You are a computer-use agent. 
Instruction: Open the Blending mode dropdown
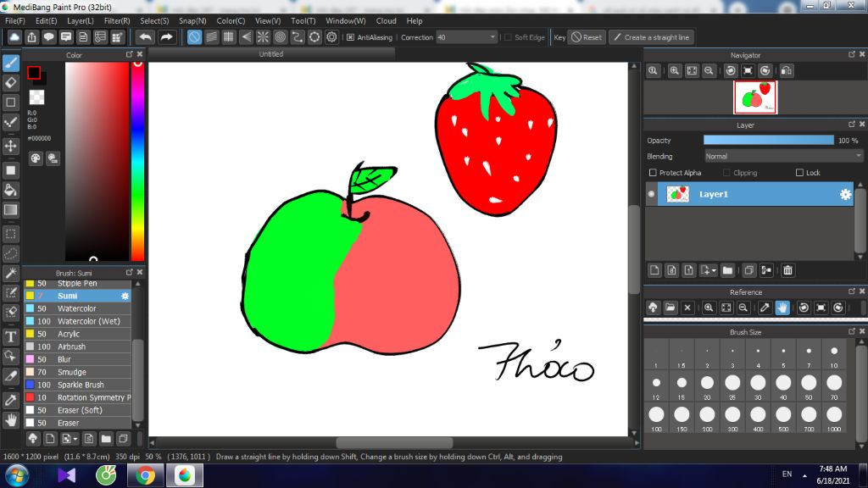782,157
